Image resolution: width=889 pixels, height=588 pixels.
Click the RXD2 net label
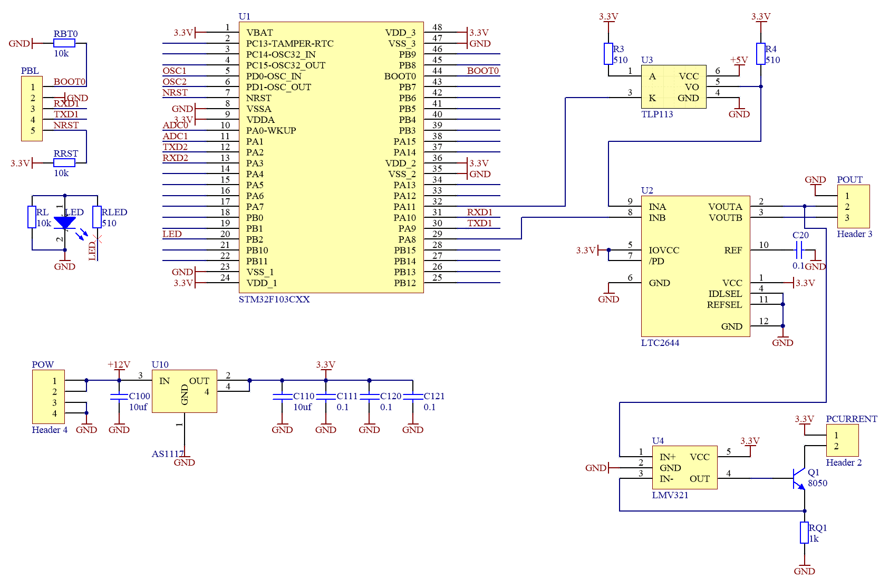[175, 158]
